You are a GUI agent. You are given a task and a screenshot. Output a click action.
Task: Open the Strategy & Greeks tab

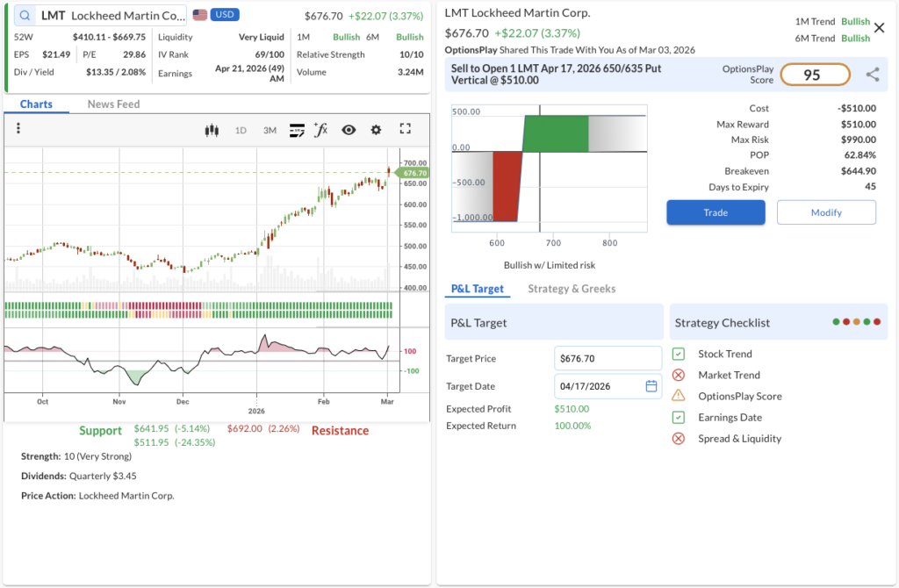pos(572,289)
